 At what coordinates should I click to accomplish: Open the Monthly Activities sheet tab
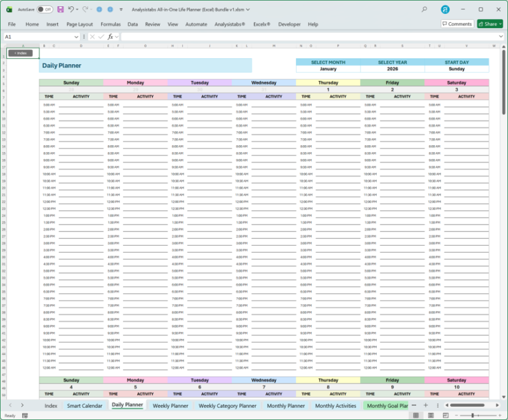pyautogui.click(x=335, y=405)
